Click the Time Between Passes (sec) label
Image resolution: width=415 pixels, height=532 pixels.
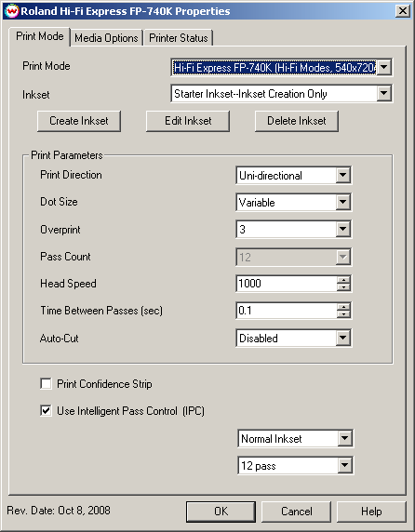pos(101,311)
